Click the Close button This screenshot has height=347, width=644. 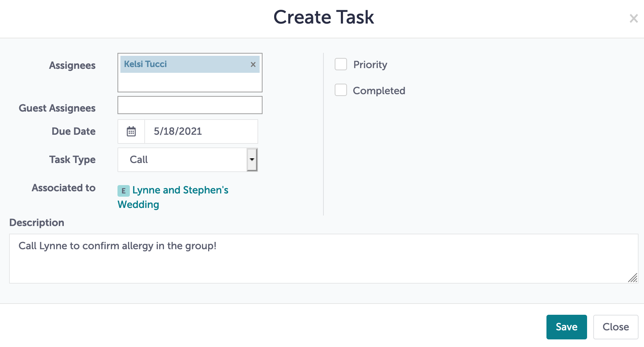[616, 327]
